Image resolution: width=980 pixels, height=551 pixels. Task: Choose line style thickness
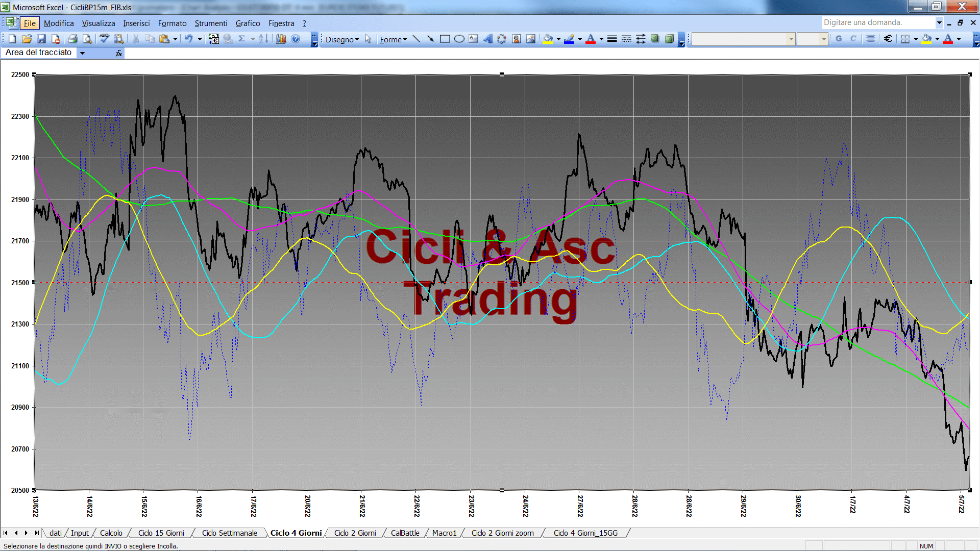[612, 39]
